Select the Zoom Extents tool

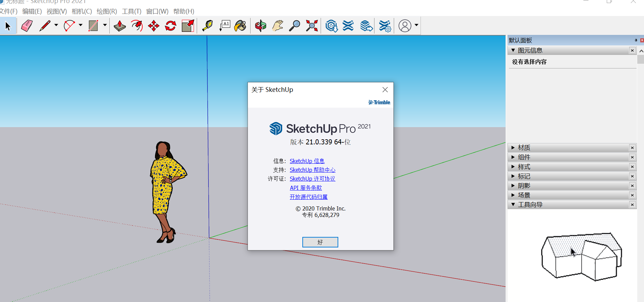coord(312,26)
